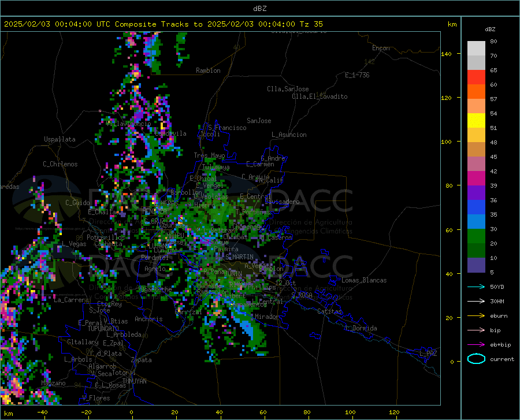
Task: Click the S_Francisco map label
Action: 227,128
